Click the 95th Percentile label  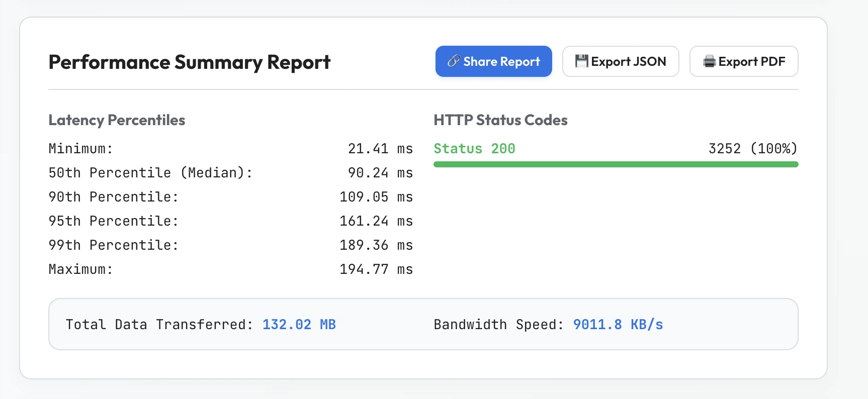114,221
